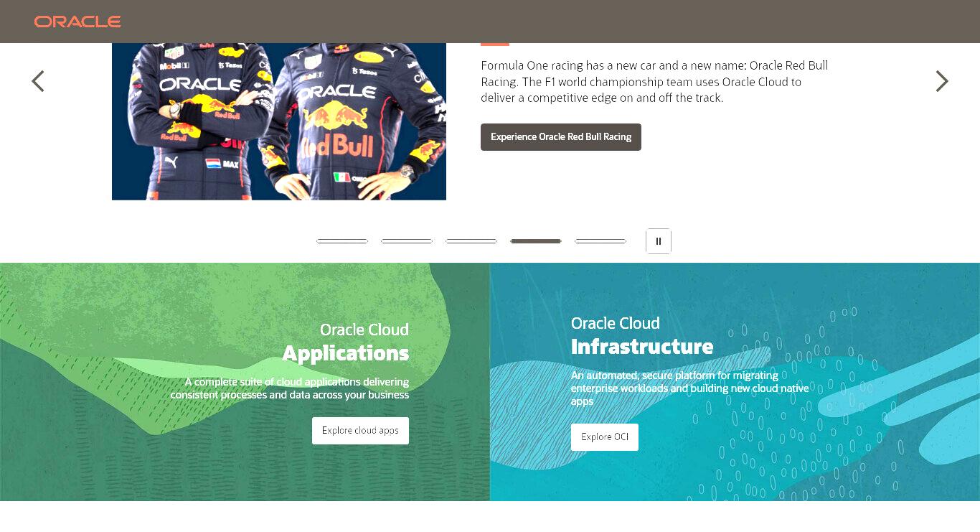Viewport: 980px width, 532px height.
Task: Select the third carousel slide indicator
Action: 471,241
